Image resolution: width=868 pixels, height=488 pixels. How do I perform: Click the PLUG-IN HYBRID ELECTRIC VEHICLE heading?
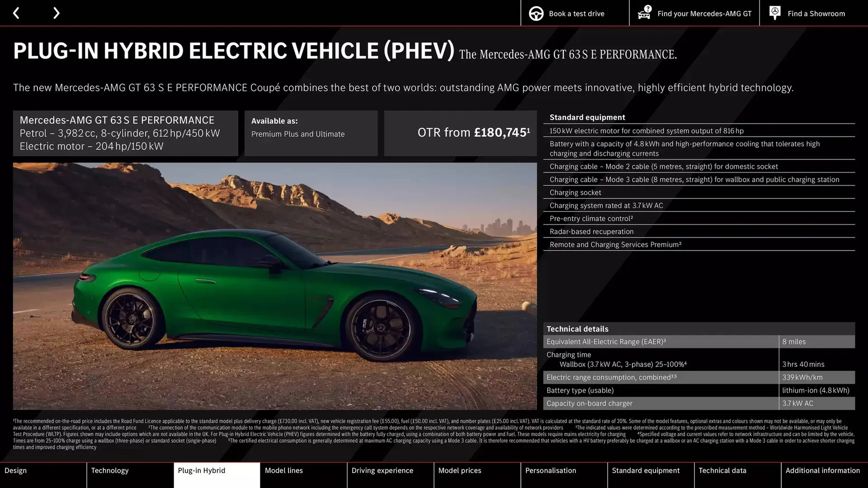(x=234, y=51)
